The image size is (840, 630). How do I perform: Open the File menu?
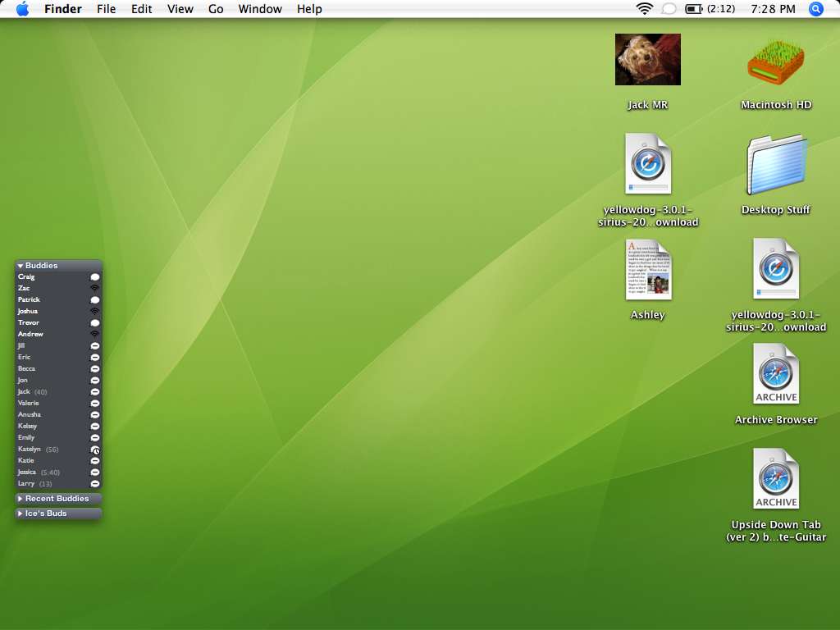[106, 8]
